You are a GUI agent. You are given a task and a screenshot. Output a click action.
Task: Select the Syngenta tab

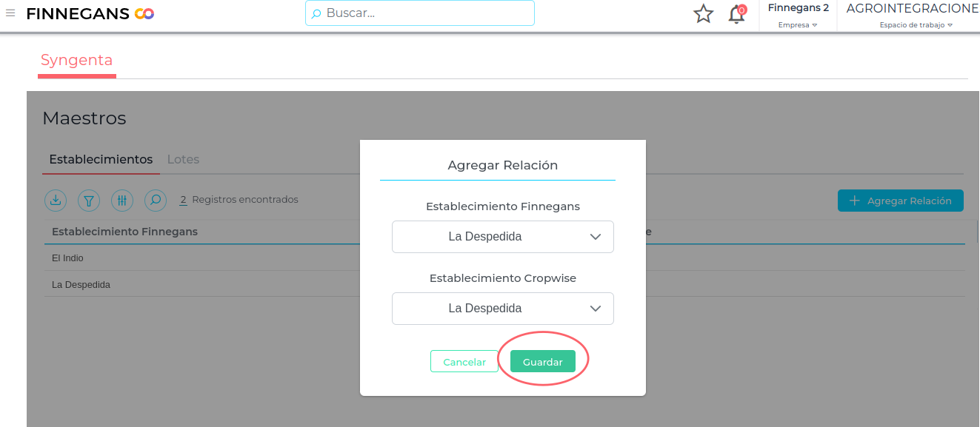tap(76, 61)
